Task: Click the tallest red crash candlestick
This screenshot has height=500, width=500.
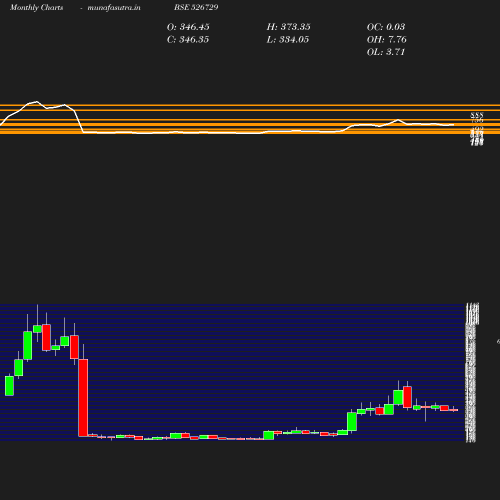Action: tap(83, 397)
